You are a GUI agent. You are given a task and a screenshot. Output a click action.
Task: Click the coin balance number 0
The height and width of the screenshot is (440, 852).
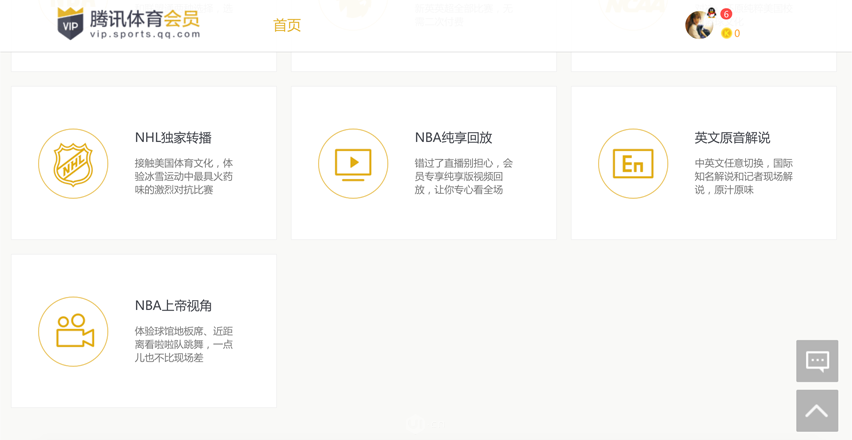click(737, 34)
